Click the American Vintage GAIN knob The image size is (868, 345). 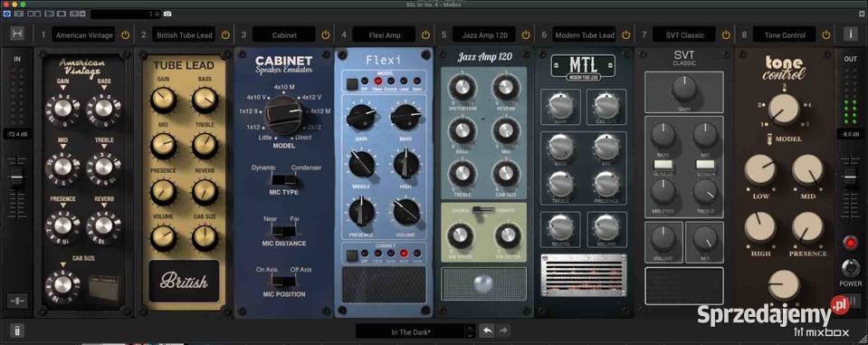tap(62, 109)
